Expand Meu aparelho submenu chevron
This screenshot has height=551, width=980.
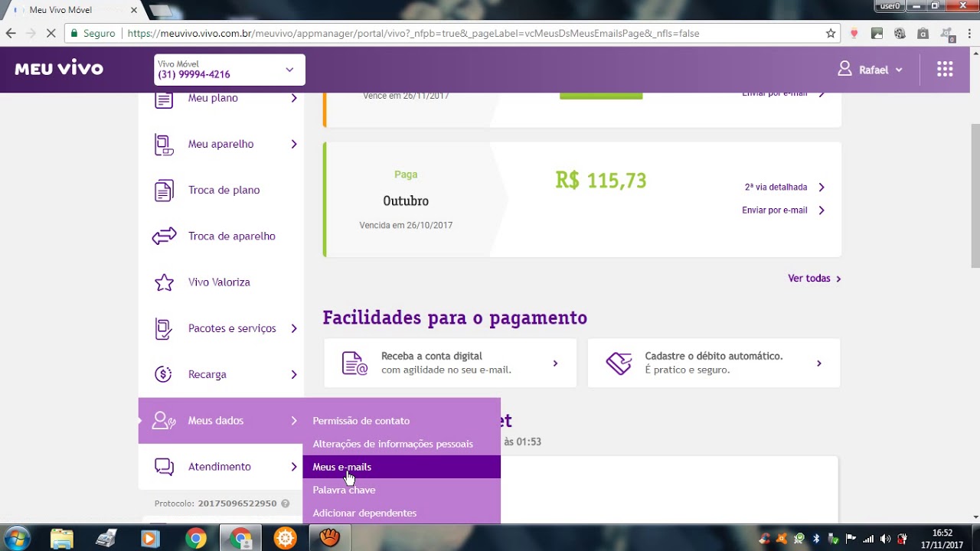click(294, 144)
